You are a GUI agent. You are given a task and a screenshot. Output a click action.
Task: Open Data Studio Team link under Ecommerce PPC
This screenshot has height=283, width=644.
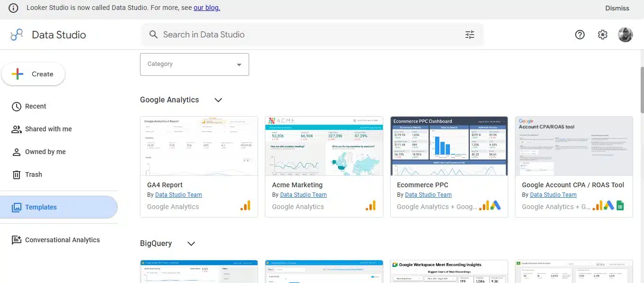point(428,195)
